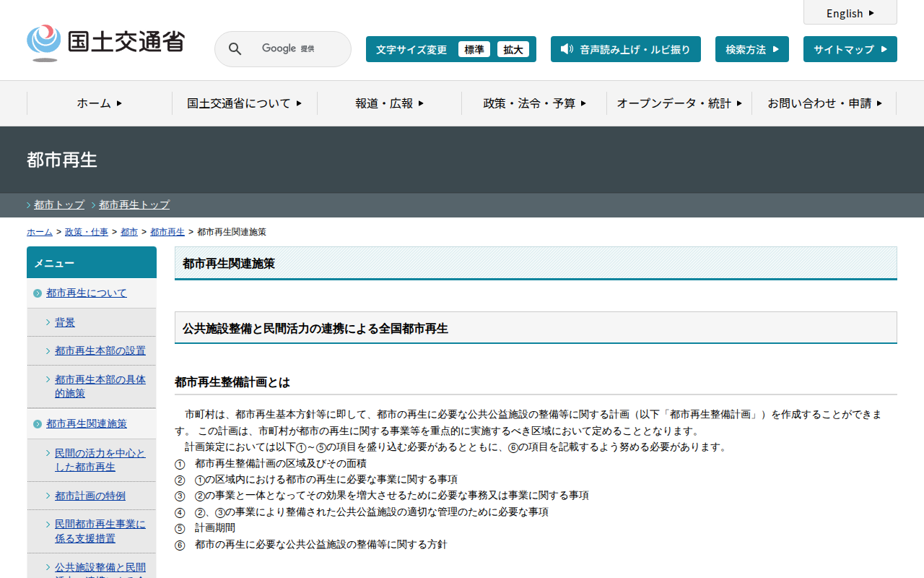Image resolution: width=924 pixels, height=578 pixels.
Task: Click the メニュー sidebar header
Action: tap(92, 262)
